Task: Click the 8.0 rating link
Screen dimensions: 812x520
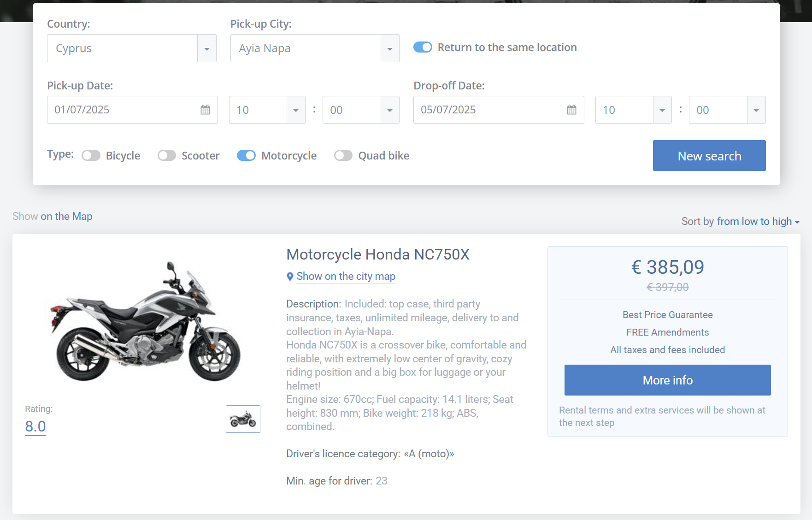Action: [35, 426]
